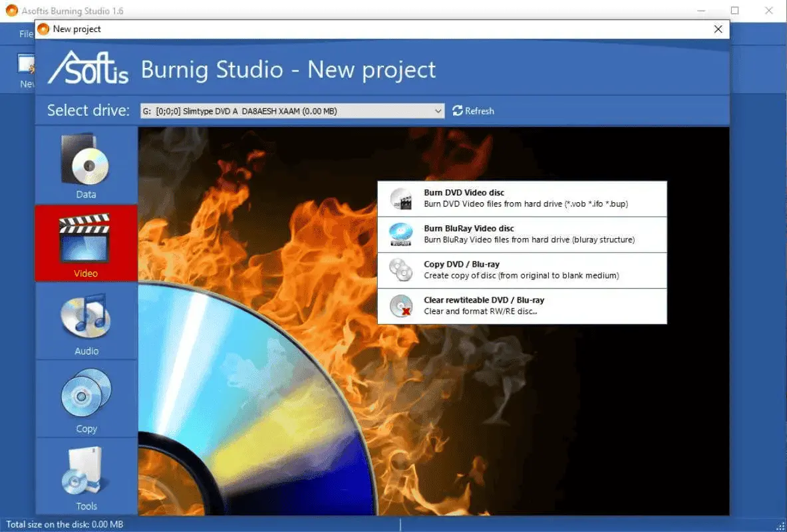Expand the Select drive dropdown arrow
This screenshot has height=532, width=787.
click(x=438, y=111)
